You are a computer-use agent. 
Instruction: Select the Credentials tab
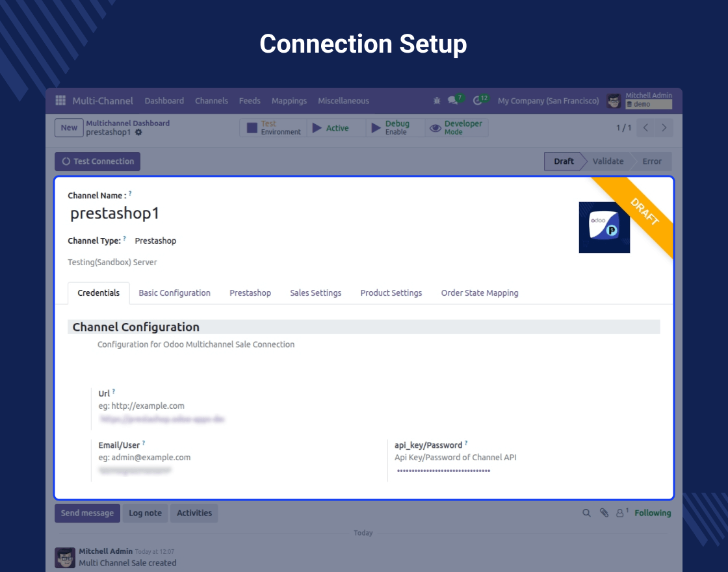click(x=98, y=293)
